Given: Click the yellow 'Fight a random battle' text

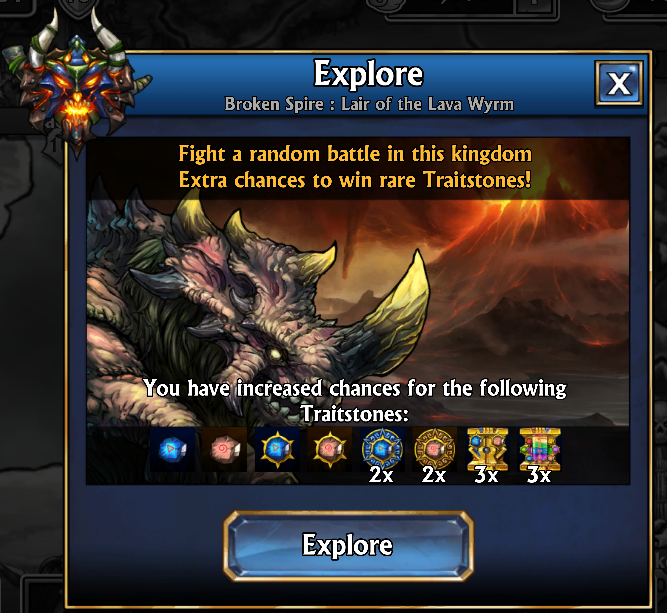Looking at the screenshot, I should 355,154.
